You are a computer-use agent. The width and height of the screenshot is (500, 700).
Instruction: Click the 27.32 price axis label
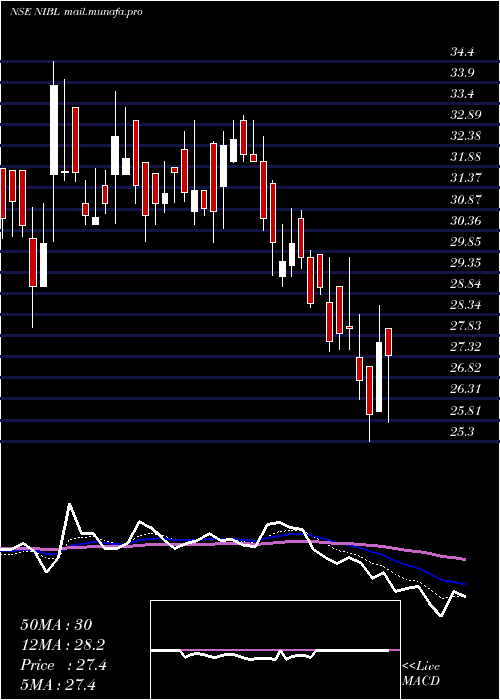466,347
